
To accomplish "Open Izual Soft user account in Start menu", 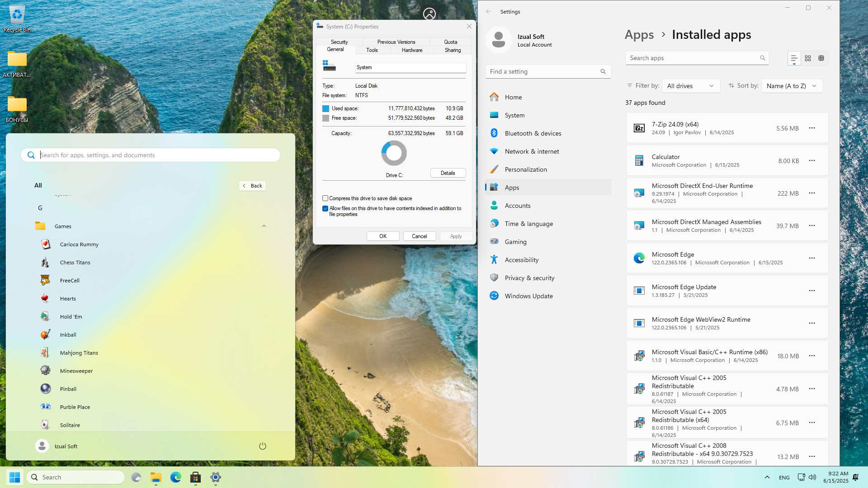I will (57, 446).
